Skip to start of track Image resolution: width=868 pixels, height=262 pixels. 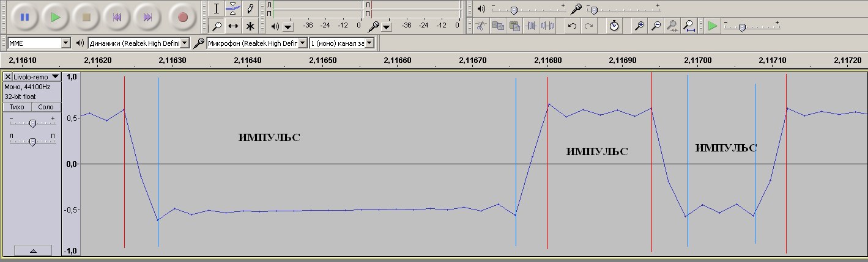pos(117,17)
